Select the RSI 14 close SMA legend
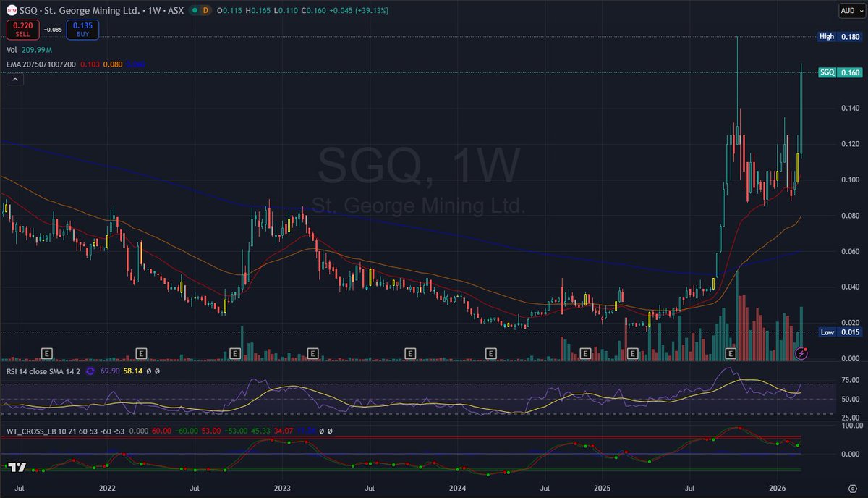This screenshot has width=868, height=498. click(x=43, y=371)
